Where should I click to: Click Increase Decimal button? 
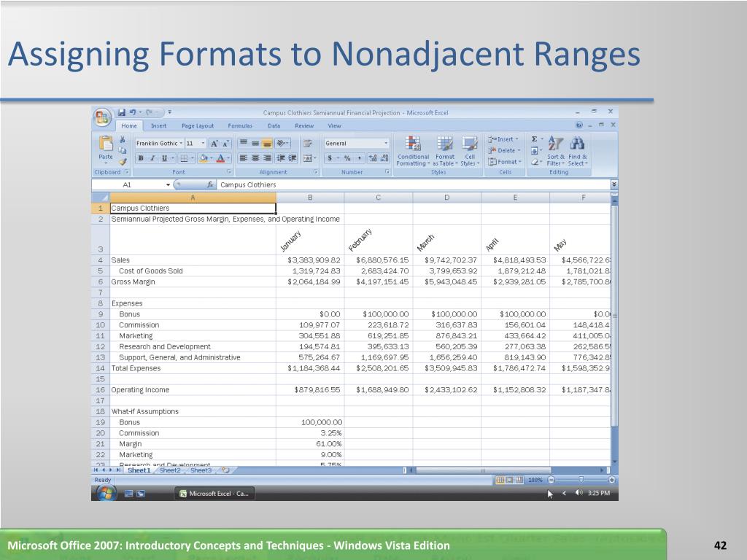click(x=373, y=158)
